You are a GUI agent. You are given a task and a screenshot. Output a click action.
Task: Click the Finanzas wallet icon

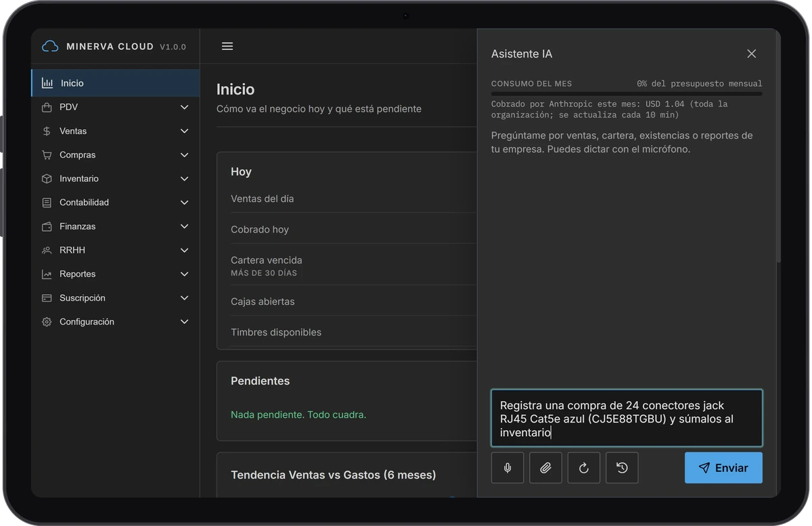pos(47,226)
